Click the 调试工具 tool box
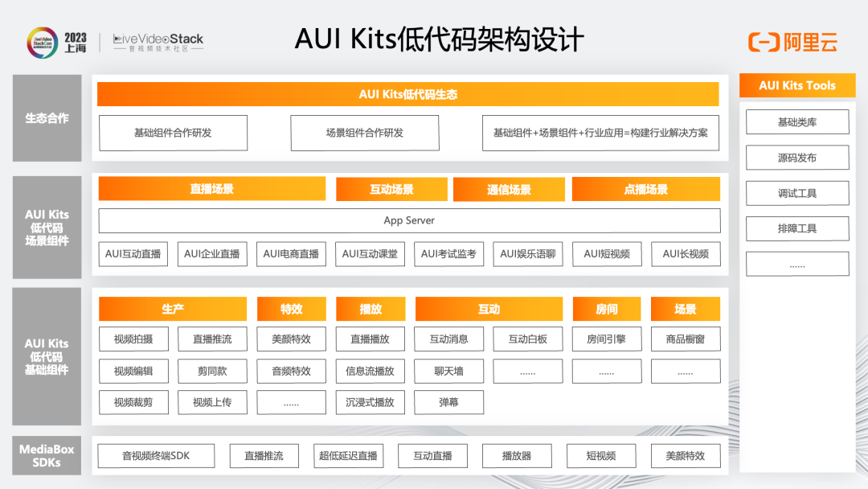This screenshot has height=489, width=868. coord(797,193)
